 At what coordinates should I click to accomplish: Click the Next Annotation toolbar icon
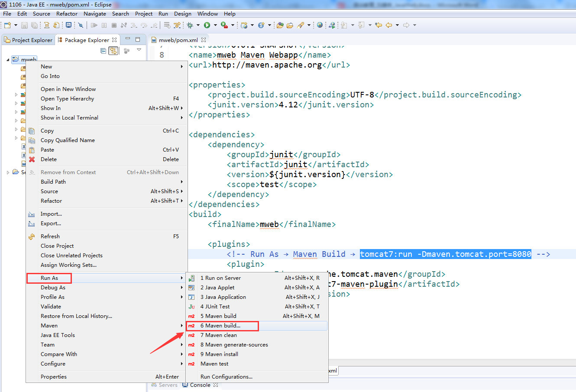tap(344, 25)
